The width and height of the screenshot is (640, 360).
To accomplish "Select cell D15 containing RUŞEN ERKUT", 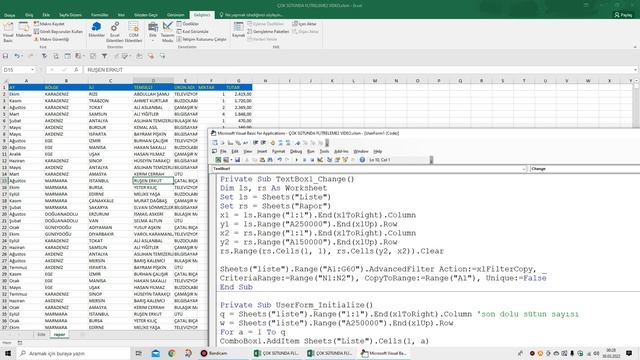I will (x=153, y=180).
